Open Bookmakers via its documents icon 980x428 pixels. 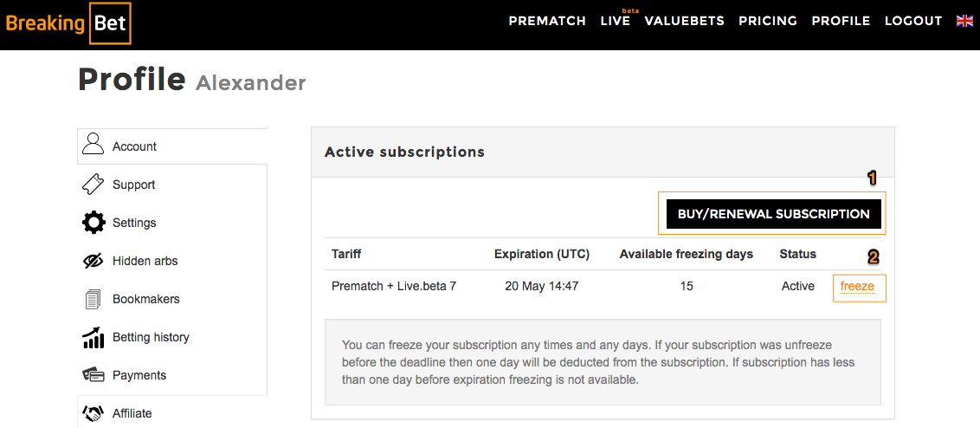coord(93,299)
